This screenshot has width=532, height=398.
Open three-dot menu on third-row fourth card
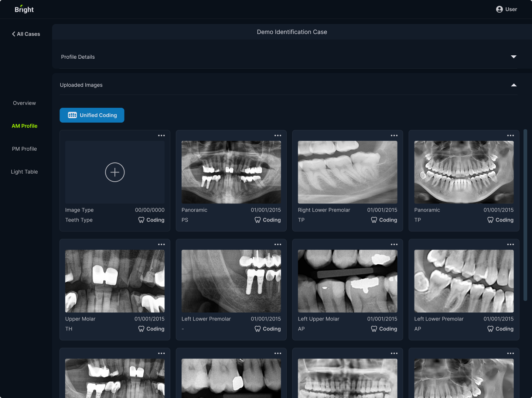511,353
